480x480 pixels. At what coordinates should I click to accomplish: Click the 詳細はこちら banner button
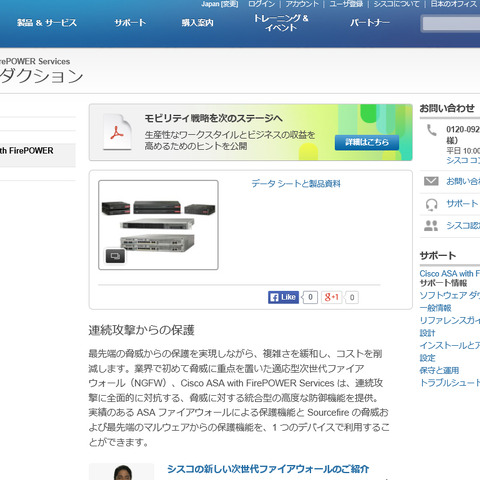click(x=367, y=142)
